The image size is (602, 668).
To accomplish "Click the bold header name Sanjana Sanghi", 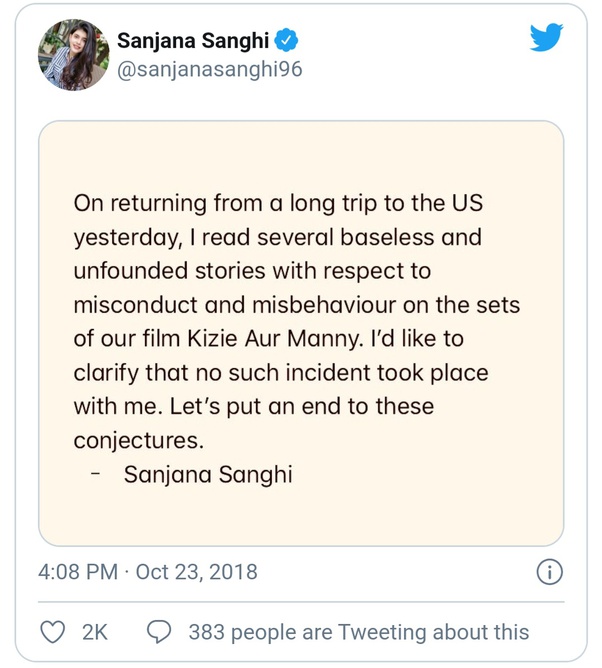I will coord(194,41).
